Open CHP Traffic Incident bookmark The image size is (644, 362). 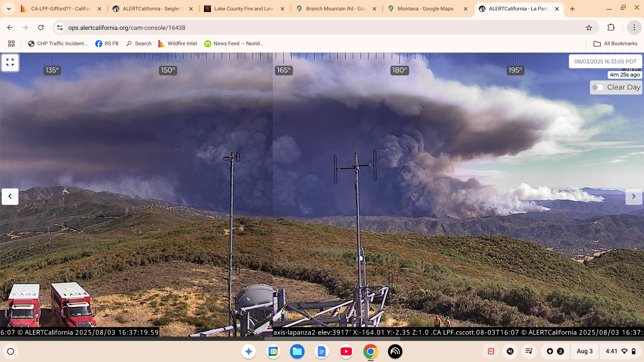(58, 44)
